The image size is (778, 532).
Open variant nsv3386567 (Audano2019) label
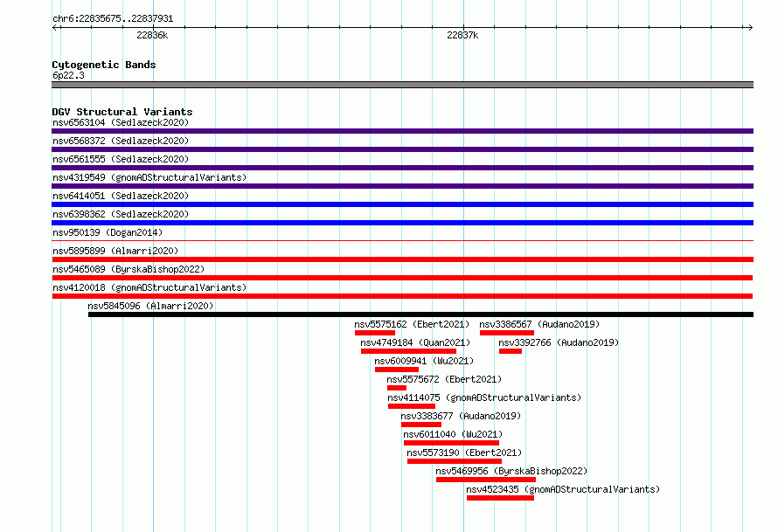(539, 324)
